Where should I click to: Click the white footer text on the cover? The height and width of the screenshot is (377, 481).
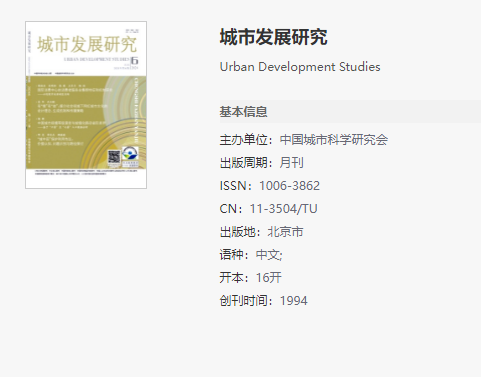(x=86, y=172)
